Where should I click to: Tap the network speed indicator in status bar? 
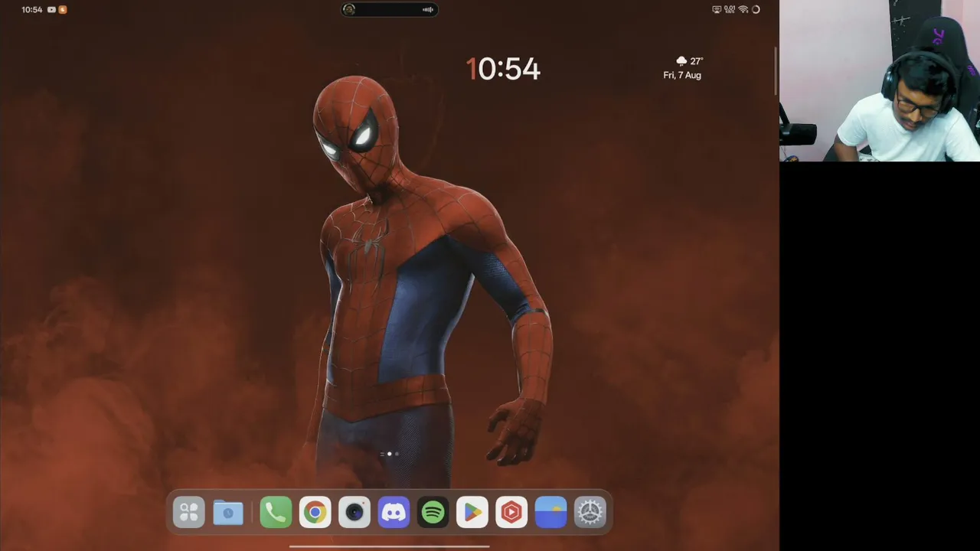730,10
